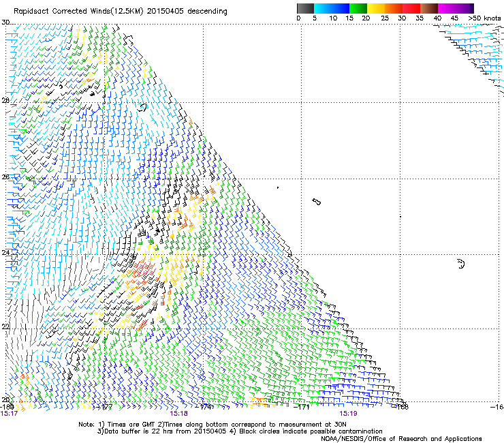
Task: Click the cyan-to-blue 5–15 knots legend gradient
Action: (x=332, y=8)
